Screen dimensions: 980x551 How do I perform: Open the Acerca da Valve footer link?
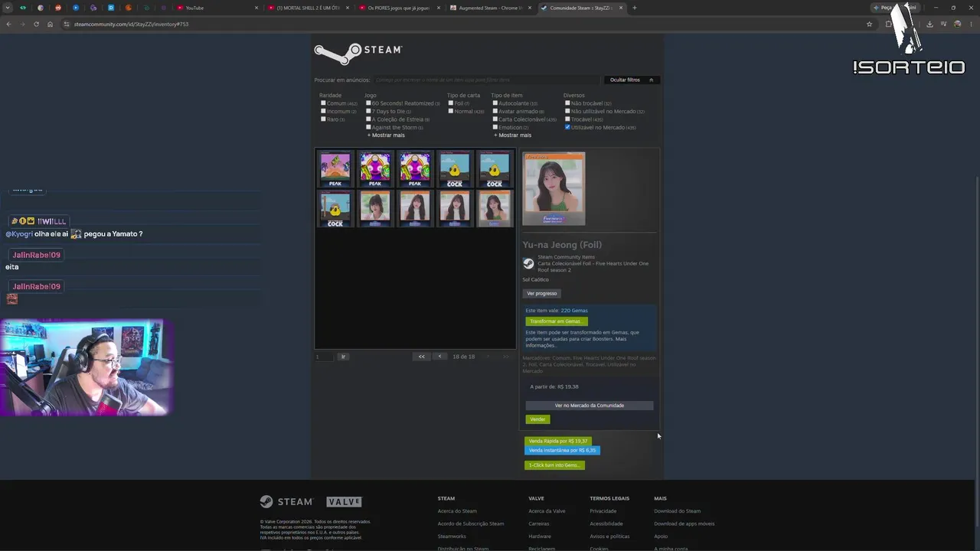[x=547, y=511]
